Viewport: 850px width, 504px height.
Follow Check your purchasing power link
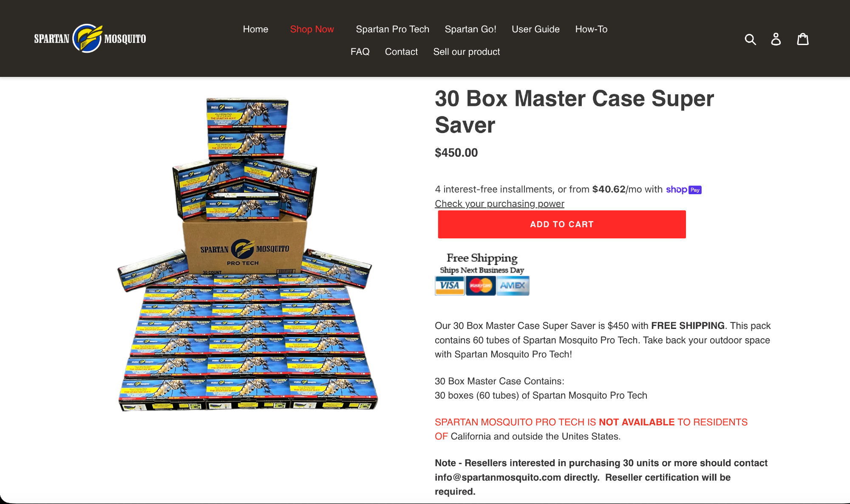click(x=499, y=204)
